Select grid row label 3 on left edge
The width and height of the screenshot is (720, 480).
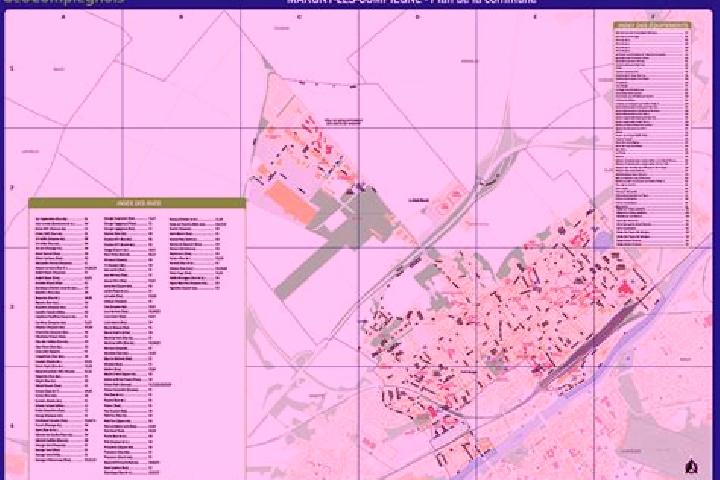pyautogui.click(x=11, y=307)
